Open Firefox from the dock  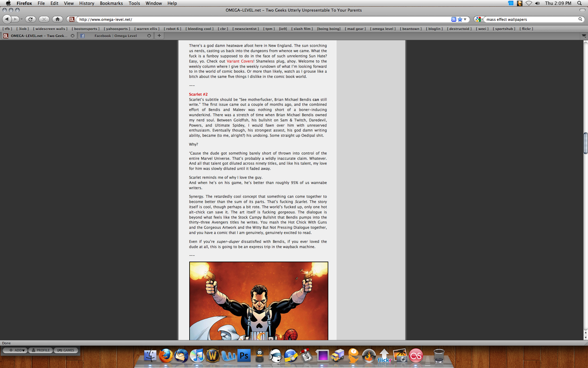(166, 356)
